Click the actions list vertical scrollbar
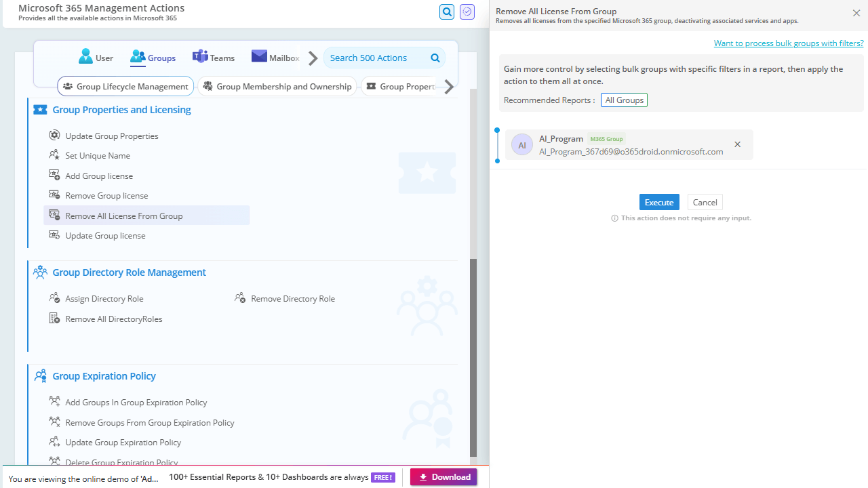868x488 pixels. [x=473, y=357]
